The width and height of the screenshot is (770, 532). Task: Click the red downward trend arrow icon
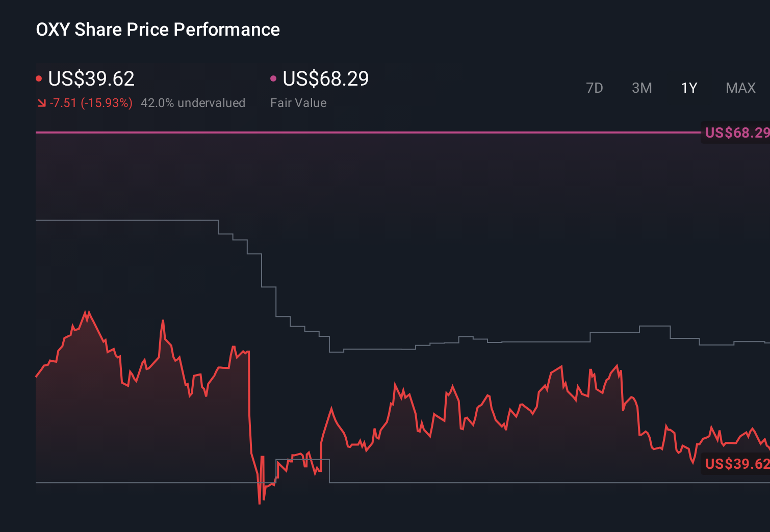(41, 102)
